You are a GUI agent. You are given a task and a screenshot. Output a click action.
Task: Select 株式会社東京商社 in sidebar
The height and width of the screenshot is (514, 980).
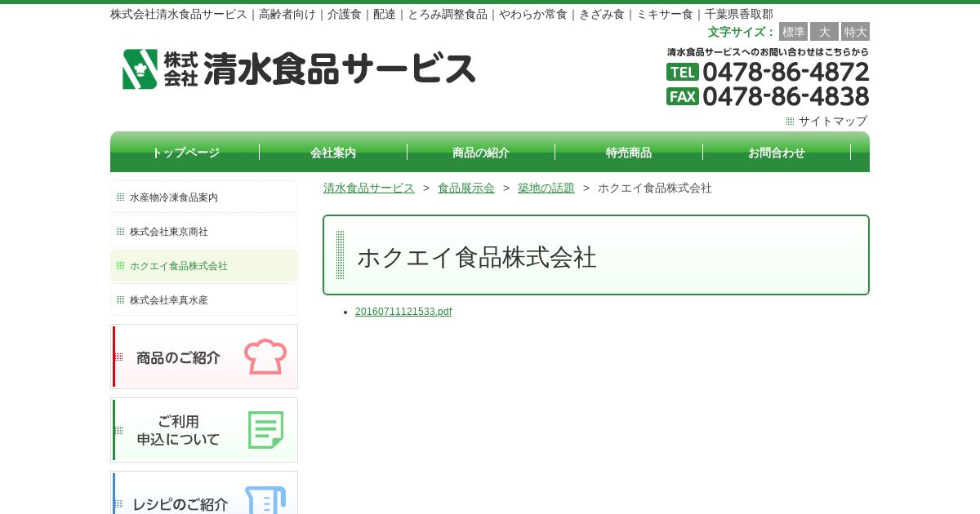coord(204,232)
